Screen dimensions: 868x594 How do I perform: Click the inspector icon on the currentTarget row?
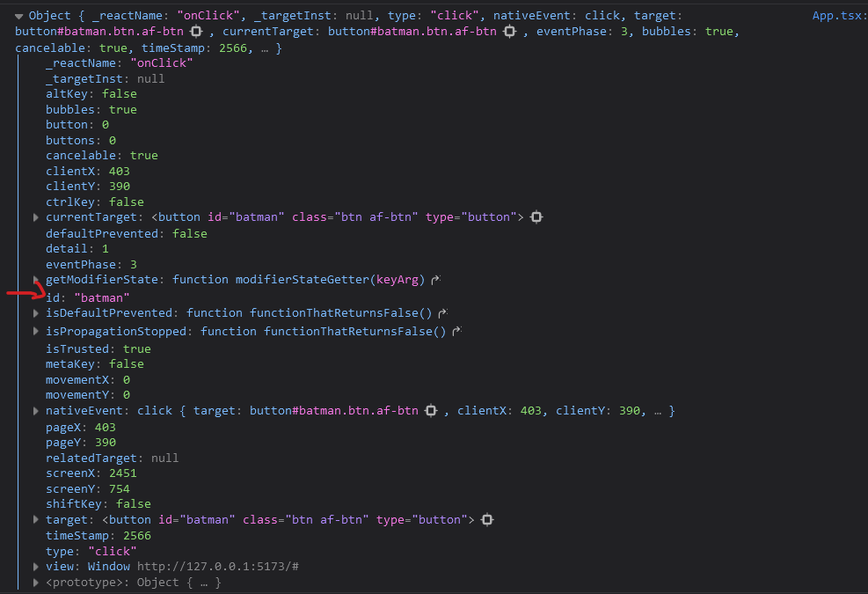point(536,217)
